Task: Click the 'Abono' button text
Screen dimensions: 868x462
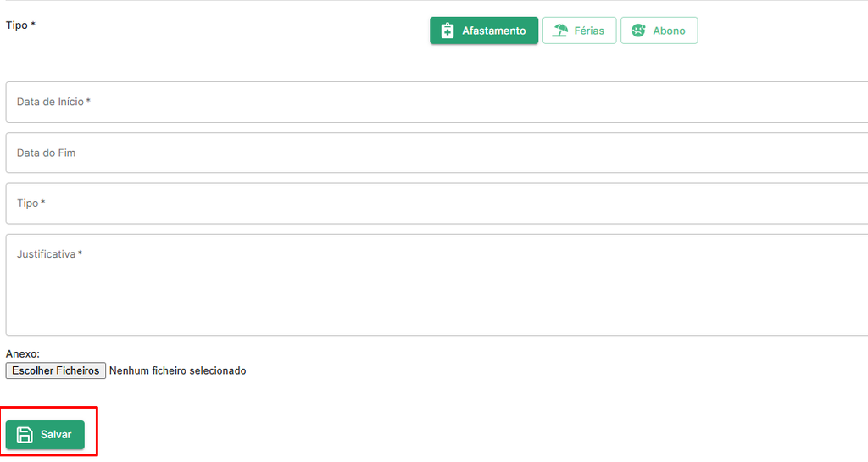Action: point(669,31)
